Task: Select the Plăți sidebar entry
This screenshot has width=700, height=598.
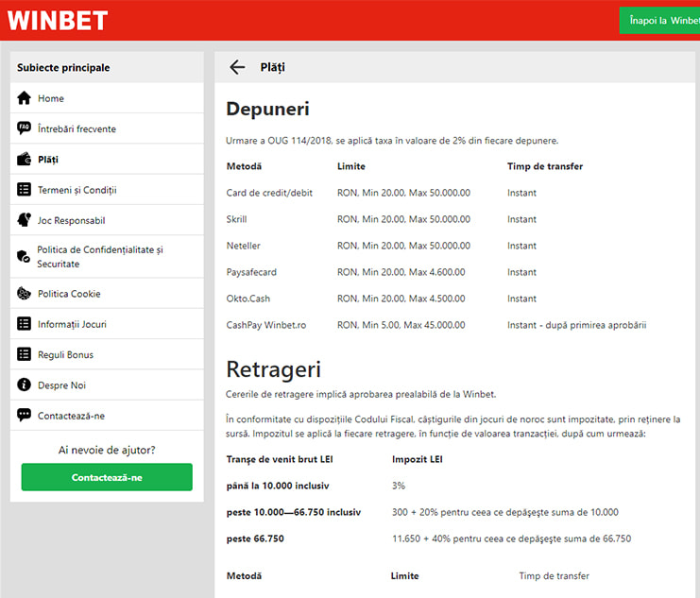Action: (107, 160)
